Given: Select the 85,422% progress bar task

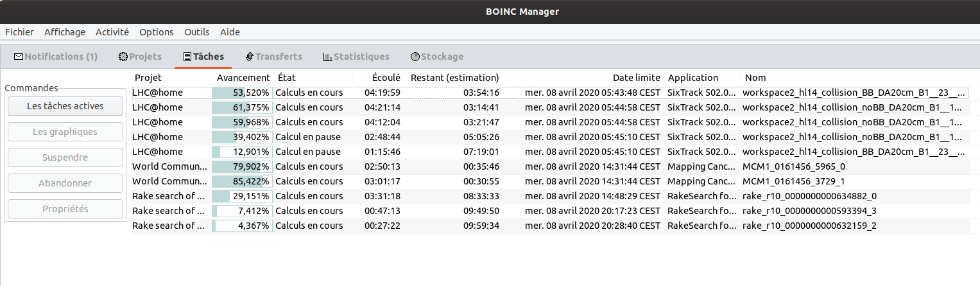Looking at the screenshot, I should 243,181.
